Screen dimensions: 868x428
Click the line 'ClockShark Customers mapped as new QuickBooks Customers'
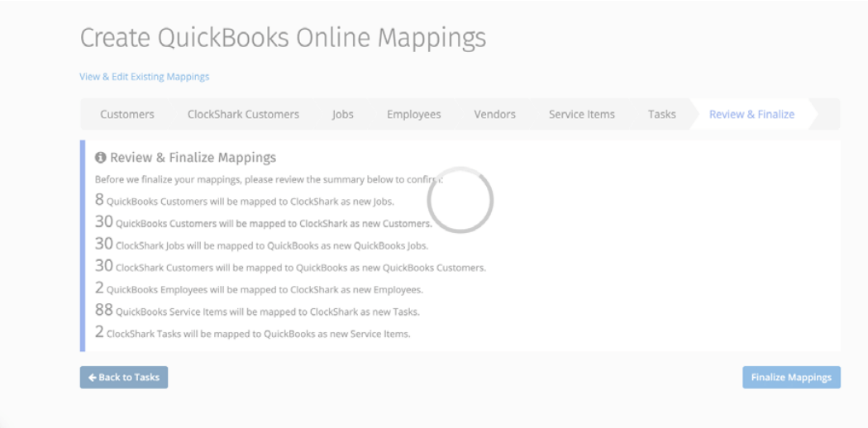(x=291, y=267)
